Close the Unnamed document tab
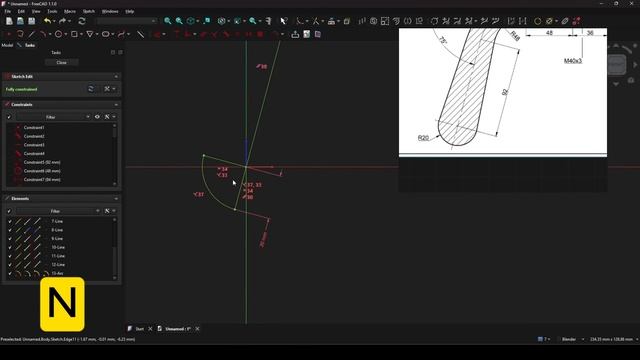This screenshot has width=640, height=360. pos(197,329)
